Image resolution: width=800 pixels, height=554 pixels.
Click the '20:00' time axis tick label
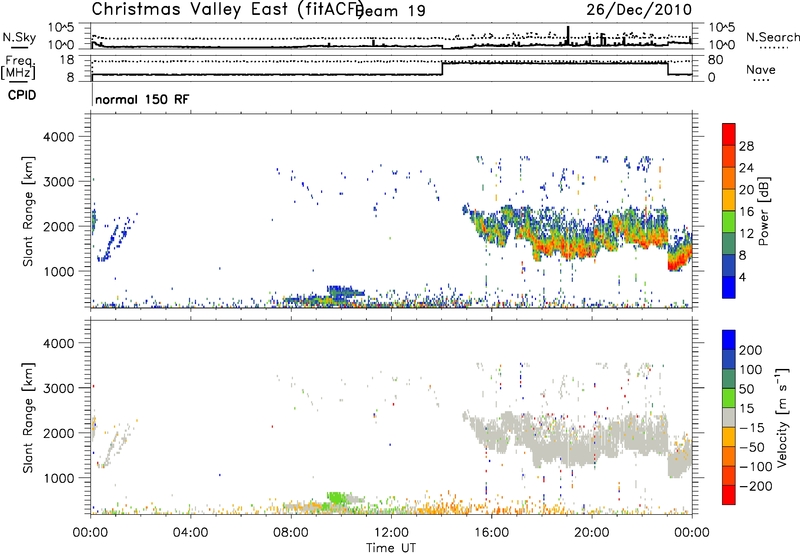(x=592, y=533)
